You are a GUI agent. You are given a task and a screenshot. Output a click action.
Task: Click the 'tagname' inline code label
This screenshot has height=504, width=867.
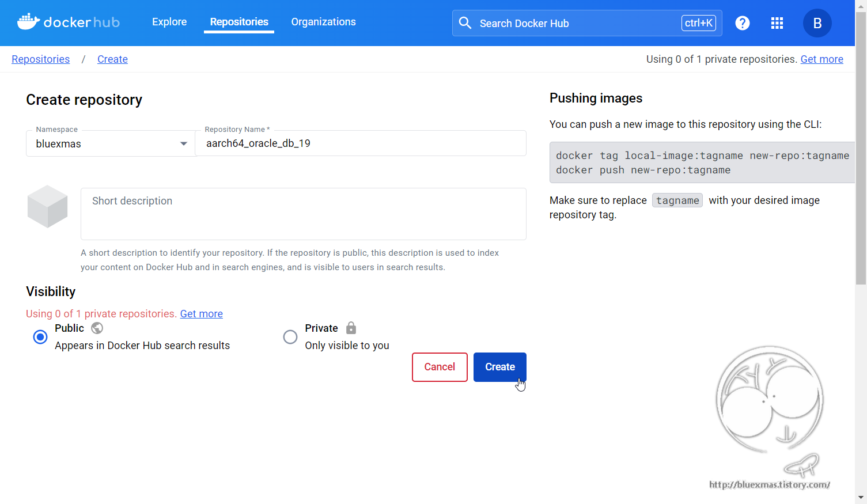pos(677,200)
